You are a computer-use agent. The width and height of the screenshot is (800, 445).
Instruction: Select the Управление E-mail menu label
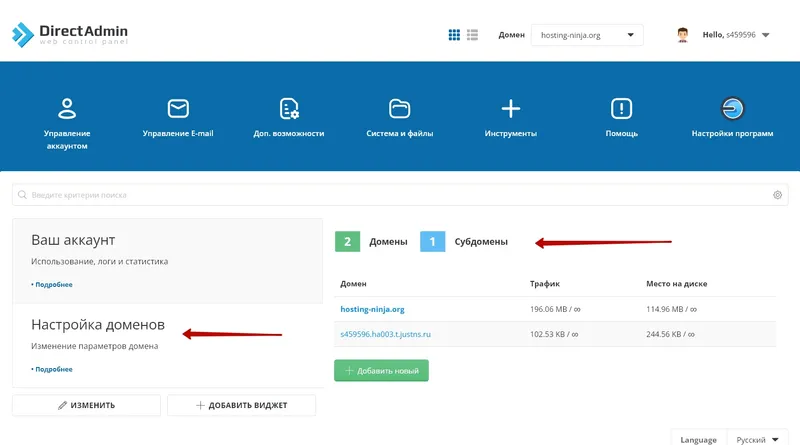point(178,133)
